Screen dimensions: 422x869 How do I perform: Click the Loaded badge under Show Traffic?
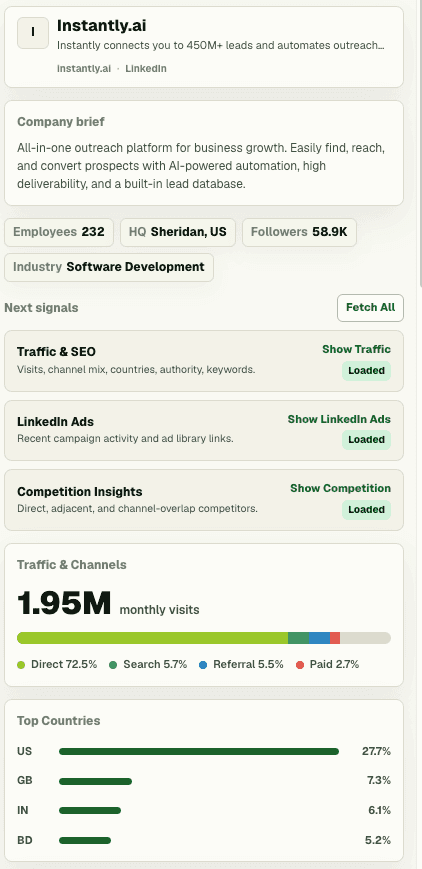pos(367,371)
